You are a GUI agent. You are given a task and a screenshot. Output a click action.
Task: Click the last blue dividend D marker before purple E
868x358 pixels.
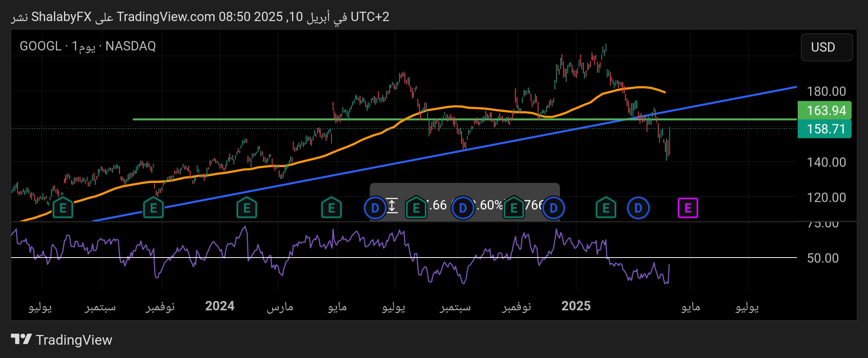pos(638,208)
